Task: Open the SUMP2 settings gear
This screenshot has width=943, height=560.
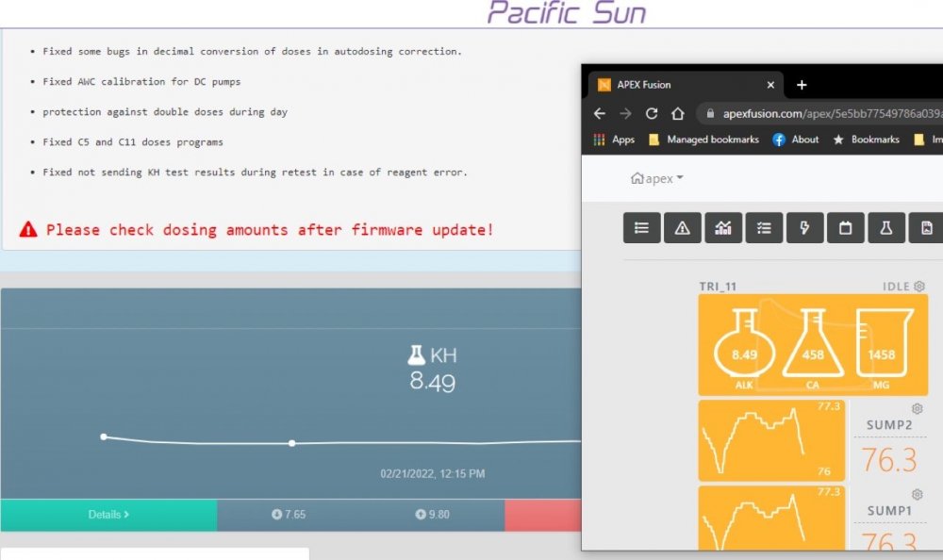Action: point(917,409)
